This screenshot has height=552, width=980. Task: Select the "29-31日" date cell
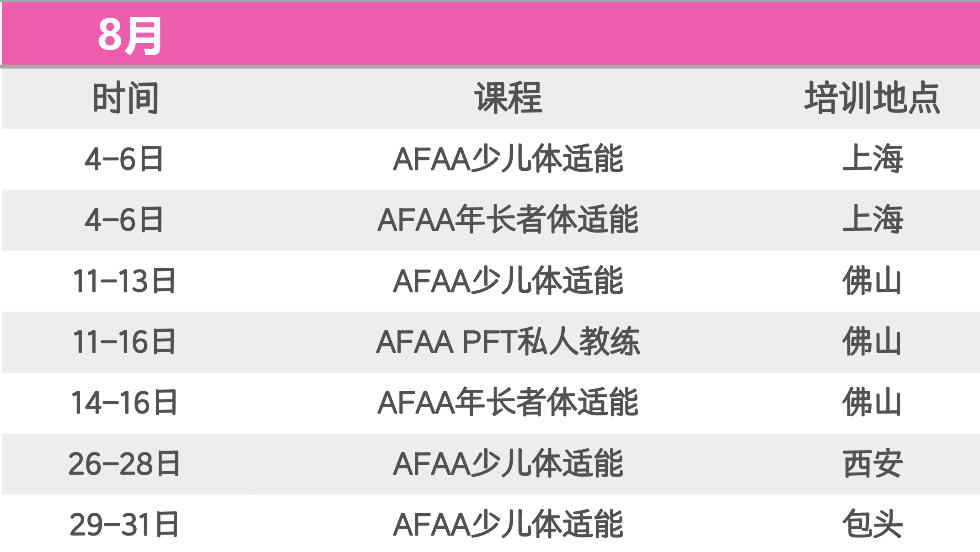[124, 525]
